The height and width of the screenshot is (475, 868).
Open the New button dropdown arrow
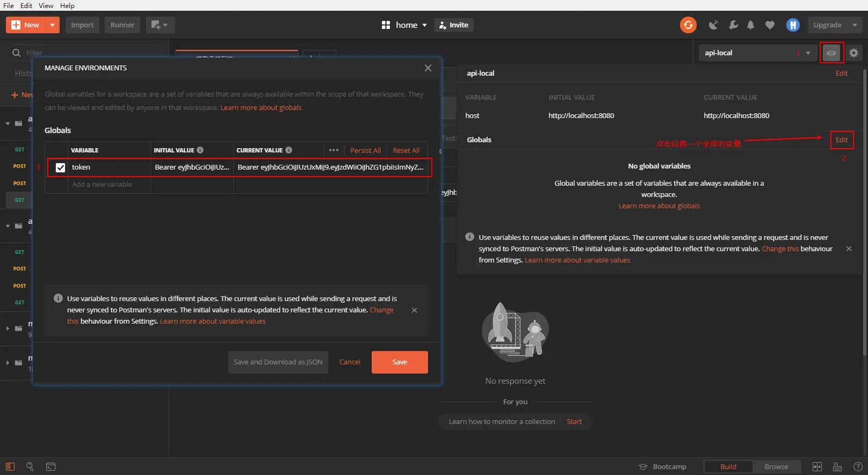[52, 25]
